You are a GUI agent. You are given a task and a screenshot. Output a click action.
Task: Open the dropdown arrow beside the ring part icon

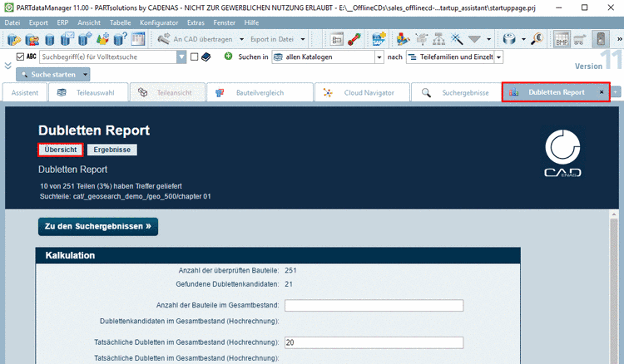tap(523, 39)
